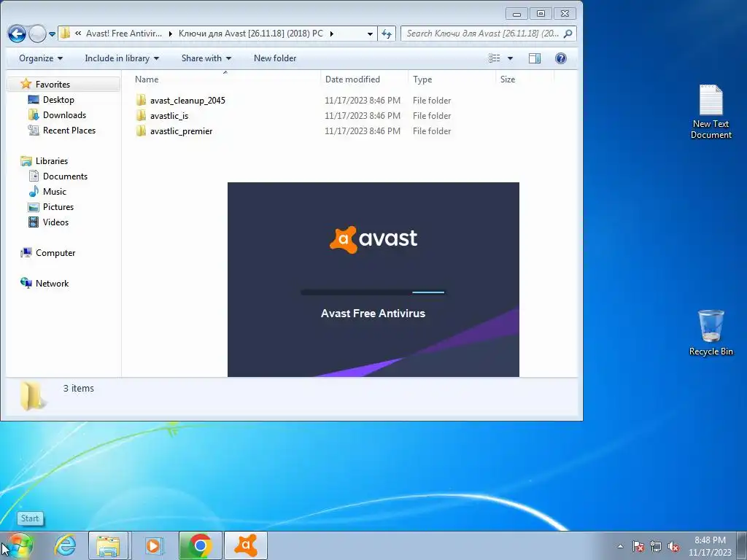Click the Action Center flag tray icon
The height and width of the screenshot is (560, 747).
[x=638, y=547]
